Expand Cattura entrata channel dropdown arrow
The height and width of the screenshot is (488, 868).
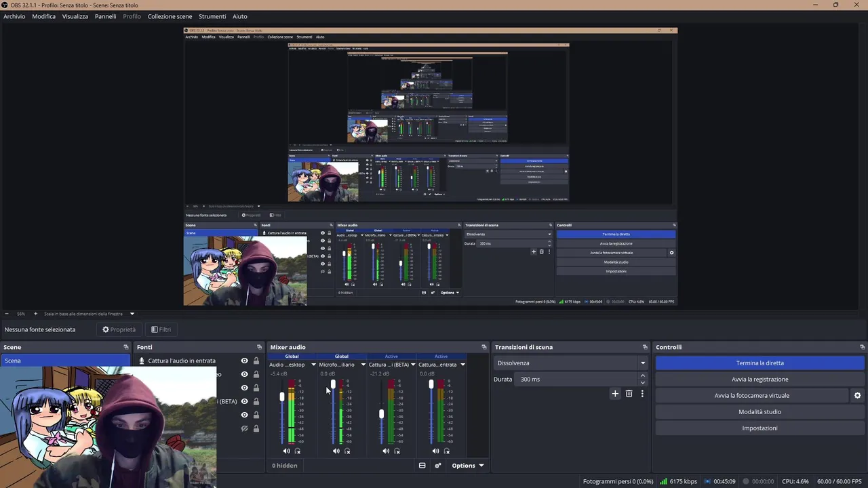462,365
